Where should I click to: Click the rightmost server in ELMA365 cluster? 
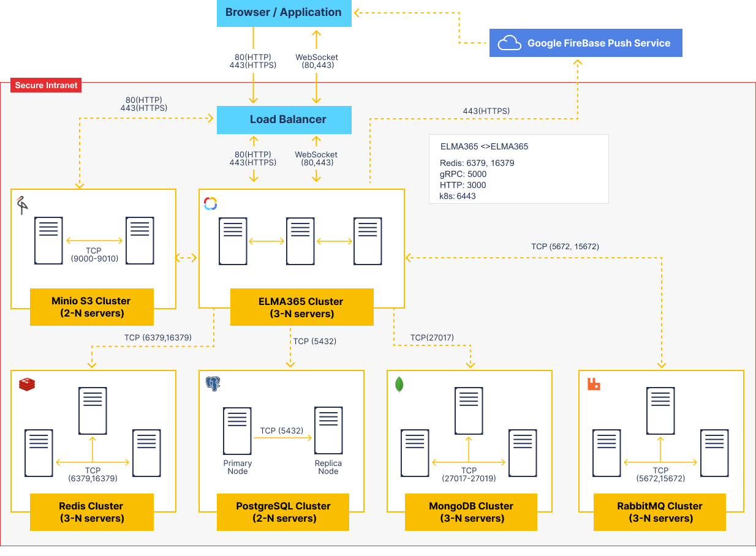(x=368, y=241)
